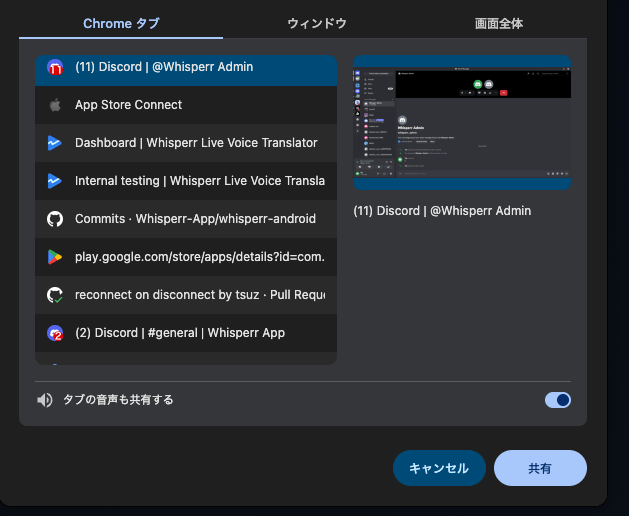Click the Discord icon with 2 badge
This screenshot has height=516, width=629.
coord(55,333)
